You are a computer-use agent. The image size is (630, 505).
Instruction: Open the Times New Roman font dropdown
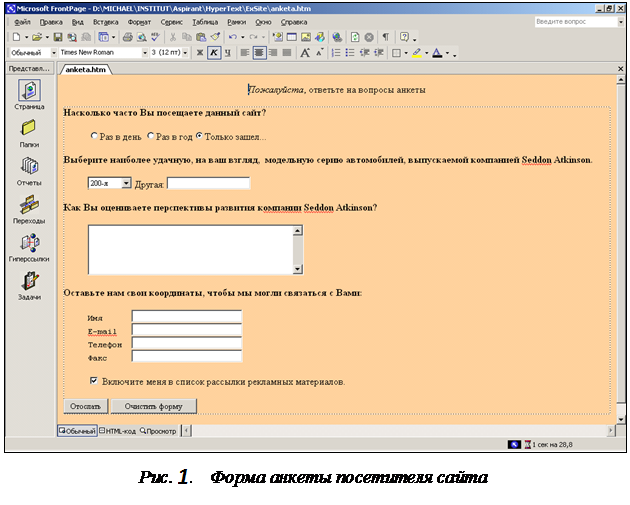tap(145, 53)
